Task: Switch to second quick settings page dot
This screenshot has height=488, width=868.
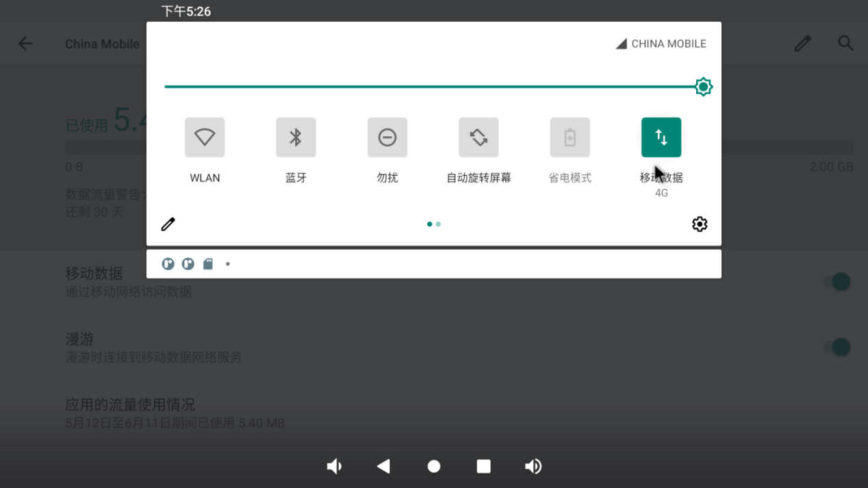Action: [438, 224]
